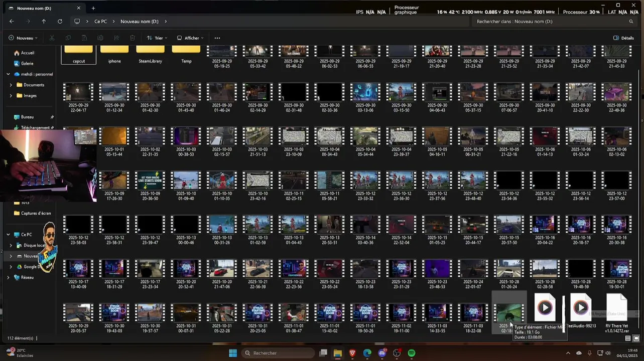Open a new Explorer tab with plus
Screen dimensions: 644x361
pyautogui.click(x=93, y=8)
